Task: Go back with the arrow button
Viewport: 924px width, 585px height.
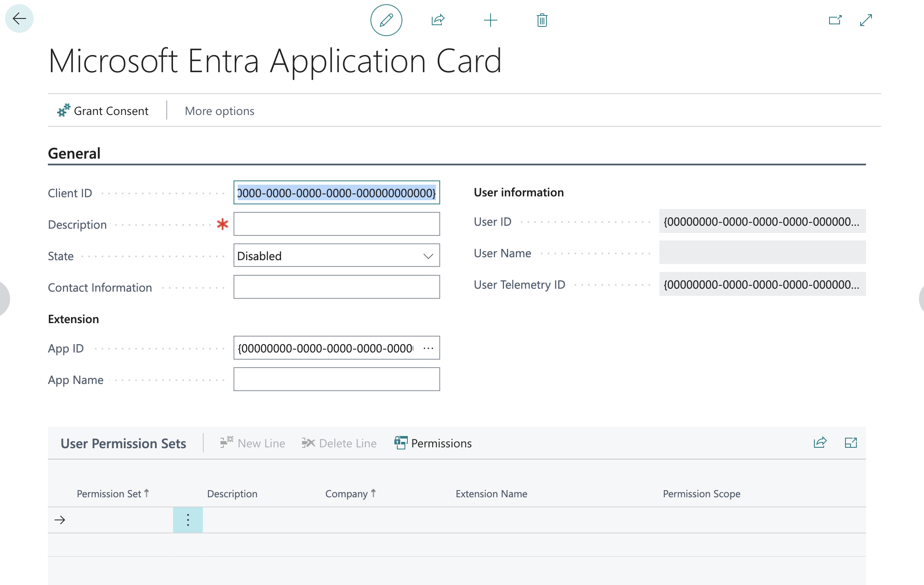Action: click(19, 18)
